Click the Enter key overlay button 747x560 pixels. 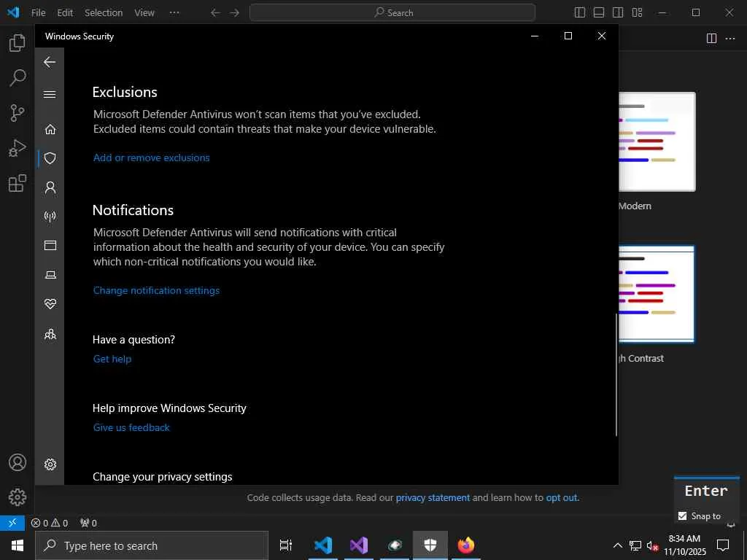point(706,491)
